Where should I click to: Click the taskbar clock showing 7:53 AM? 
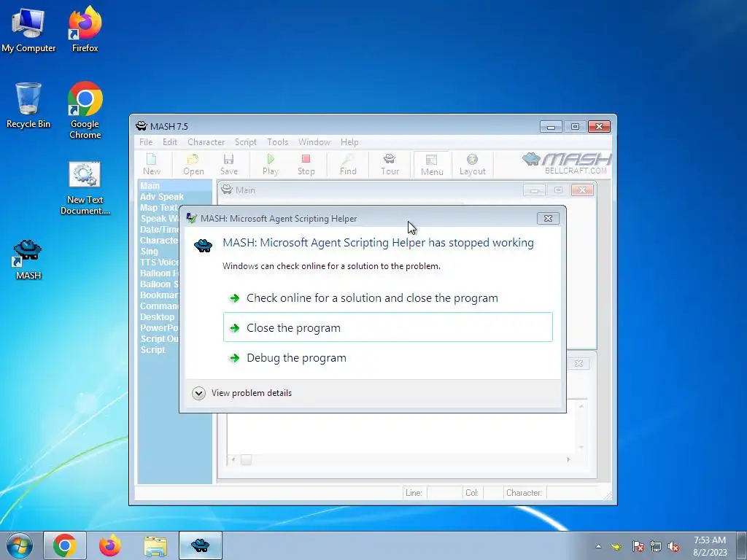coord(710,546)
